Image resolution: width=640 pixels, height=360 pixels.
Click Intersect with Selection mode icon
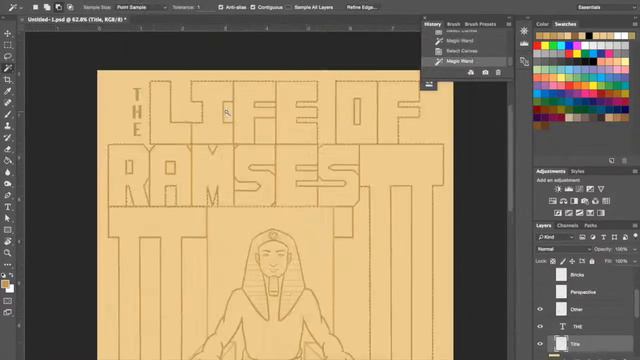[x=70, y=7]
